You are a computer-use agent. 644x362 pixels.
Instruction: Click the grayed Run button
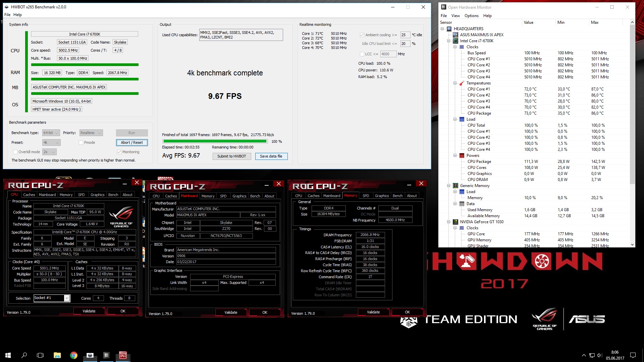(x=132, y=133)
